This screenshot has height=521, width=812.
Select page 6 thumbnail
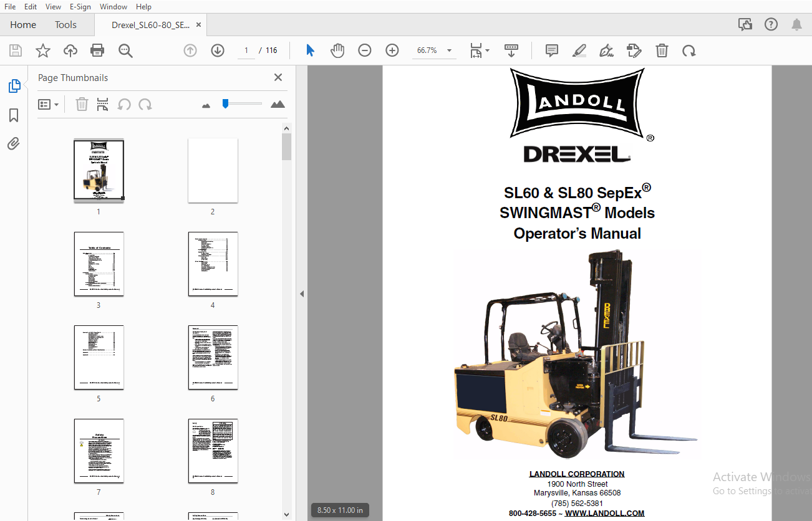pyautogui.click(x=213, y=357)
